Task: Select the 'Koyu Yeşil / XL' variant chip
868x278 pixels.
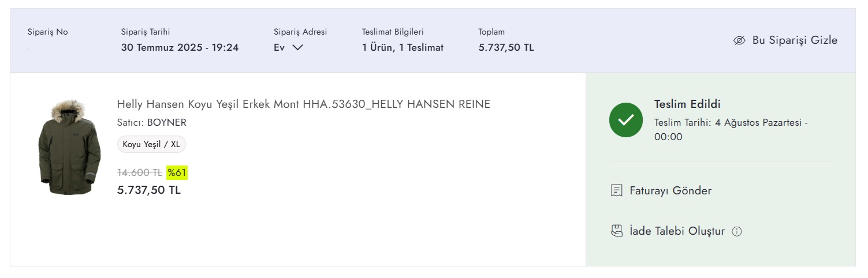Action: pyautogui.click(x=151, y=144)
